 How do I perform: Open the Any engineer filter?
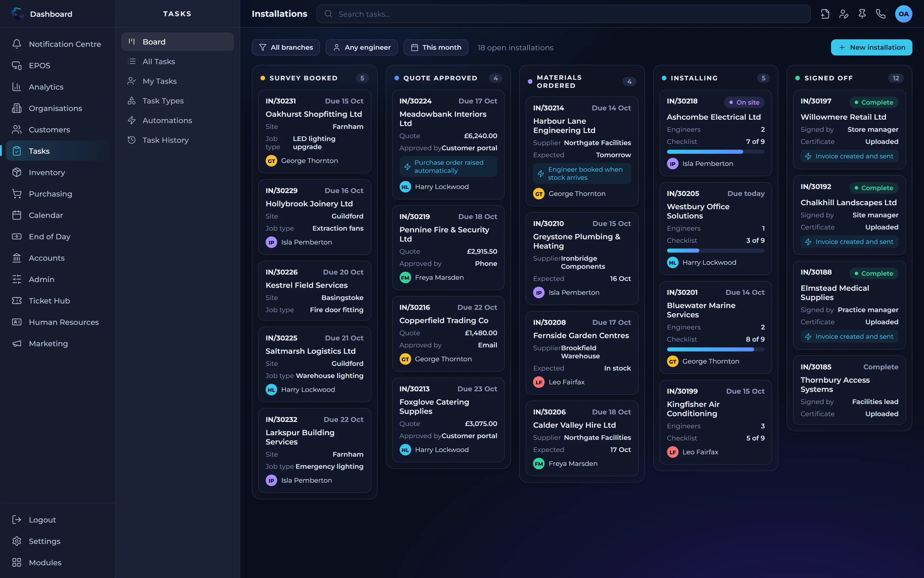coord(362,47)
